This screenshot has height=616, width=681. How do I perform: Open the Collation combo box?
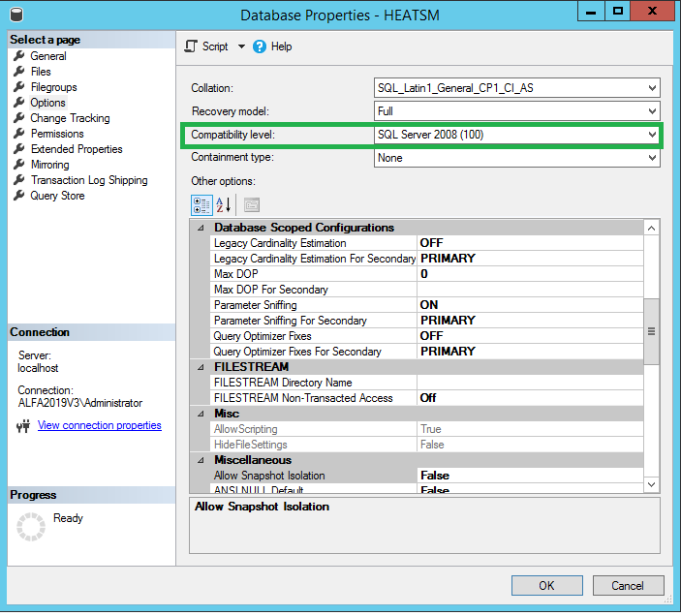coord(652,88)
